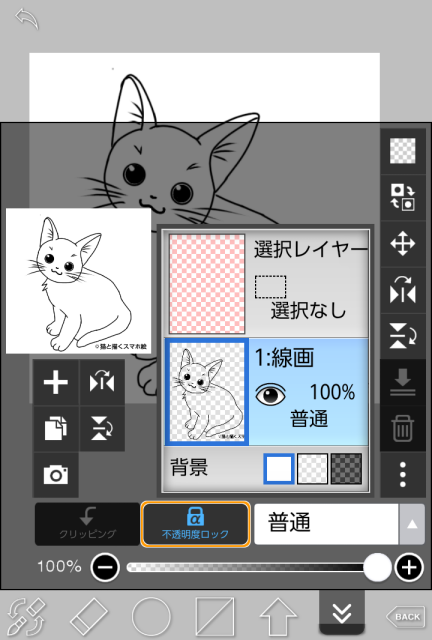
Task: Click the pink checkered selection layer thumbnail
Action: tap(207, 284)
